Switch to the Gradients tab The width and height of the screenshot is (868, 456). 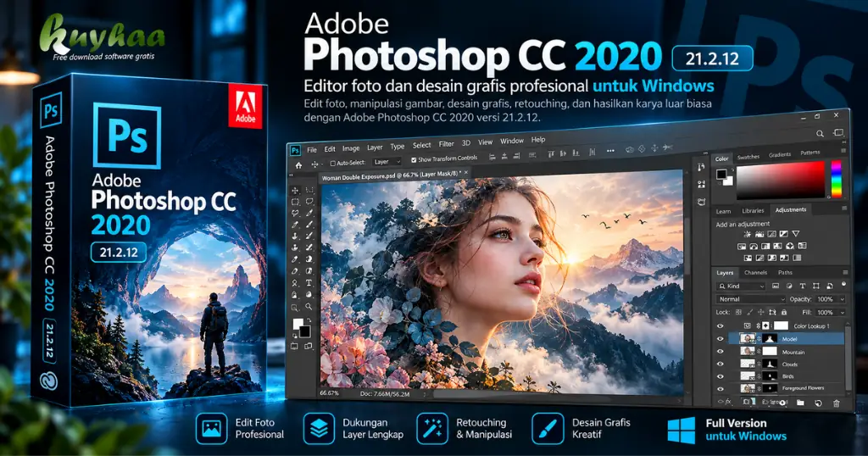[780, 154]
